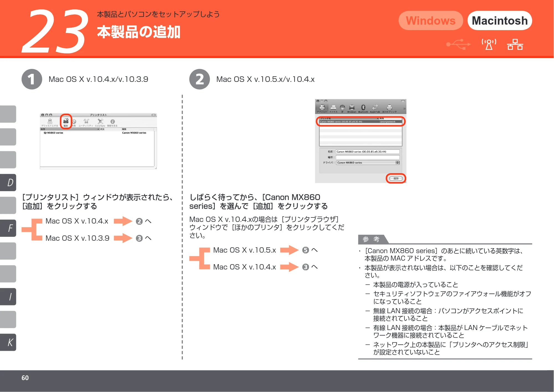Click the empty 場所 text field
This screenshot has width=554, height=392.
368,157
